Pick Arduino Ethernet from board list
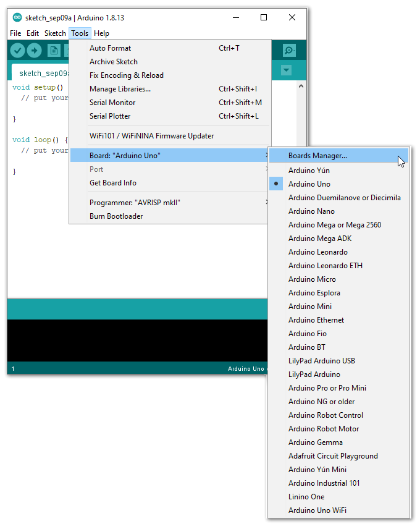Screen dimensions: 420x529 (338, 320)
